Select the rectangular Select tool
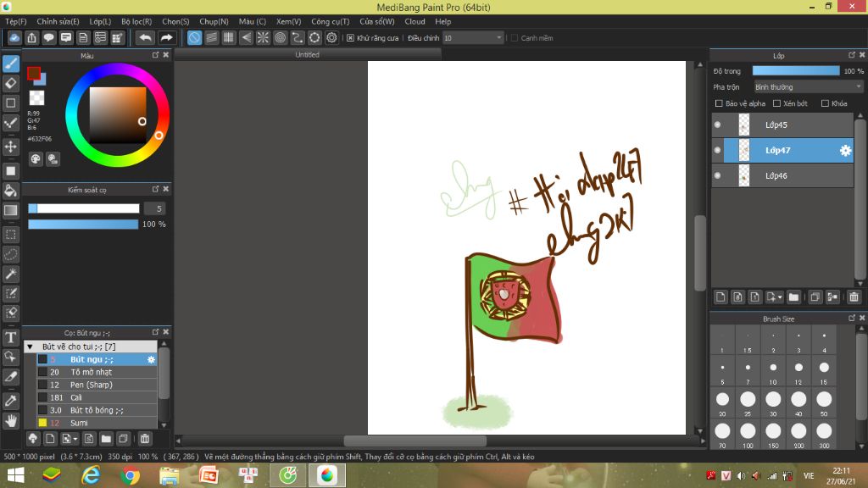868x488 pixels. (x=11, y=235)
